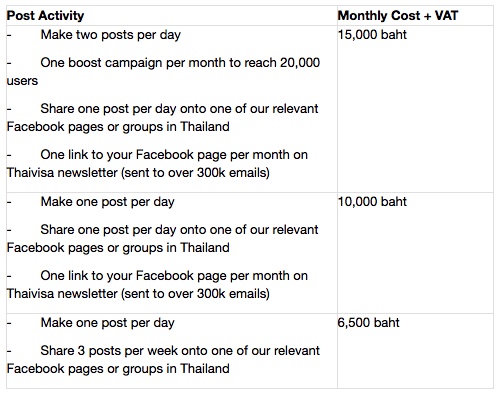Click second row Facebook pages or groups text
This screenshot has height=397, width=499.
tap(118, 248)
